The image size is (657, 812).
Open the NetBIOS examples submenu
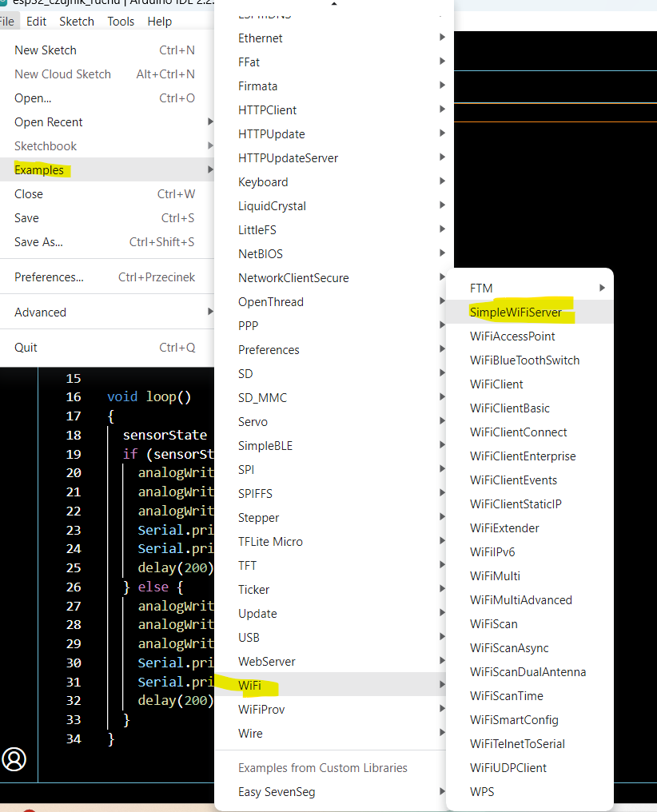click(x=334, y=254)
